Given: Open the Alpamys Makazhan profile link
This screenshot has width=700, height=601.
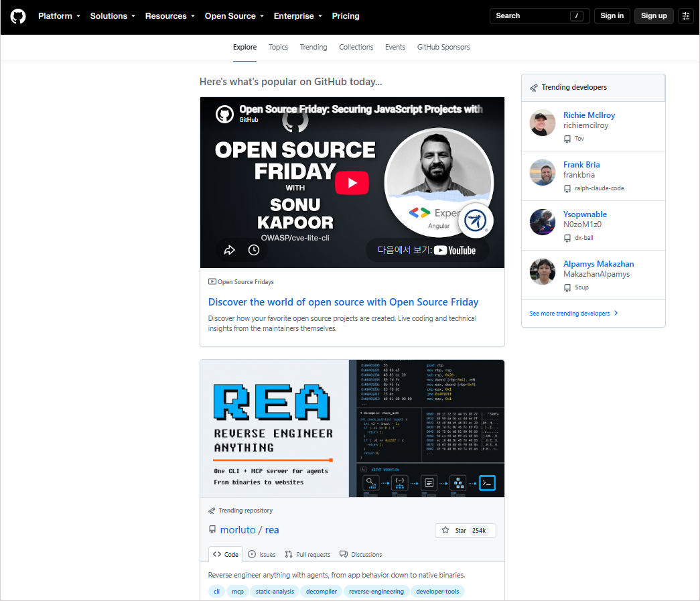Looking at the screenshot, I should pyautogui.click(x=598, y=264).
